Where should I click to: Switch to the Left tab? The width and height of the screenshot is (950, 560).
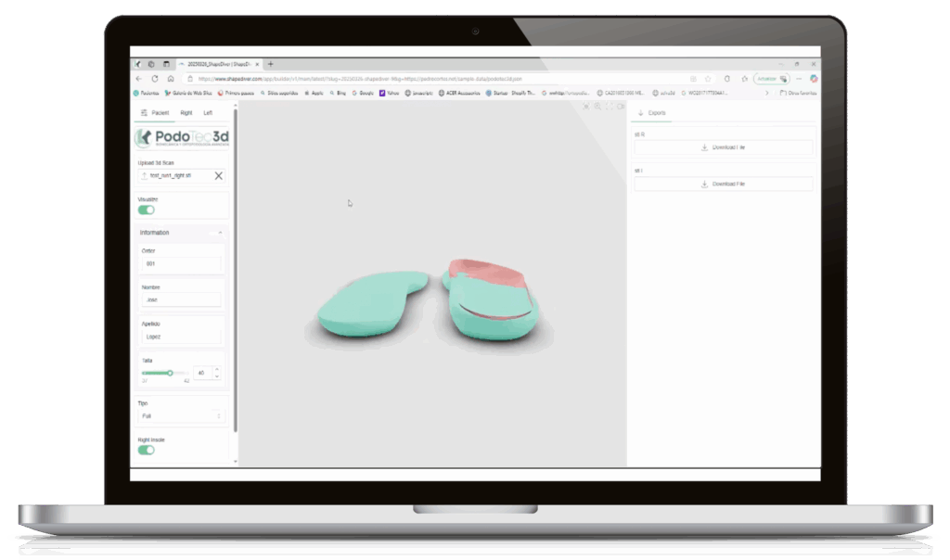(208, 113)
